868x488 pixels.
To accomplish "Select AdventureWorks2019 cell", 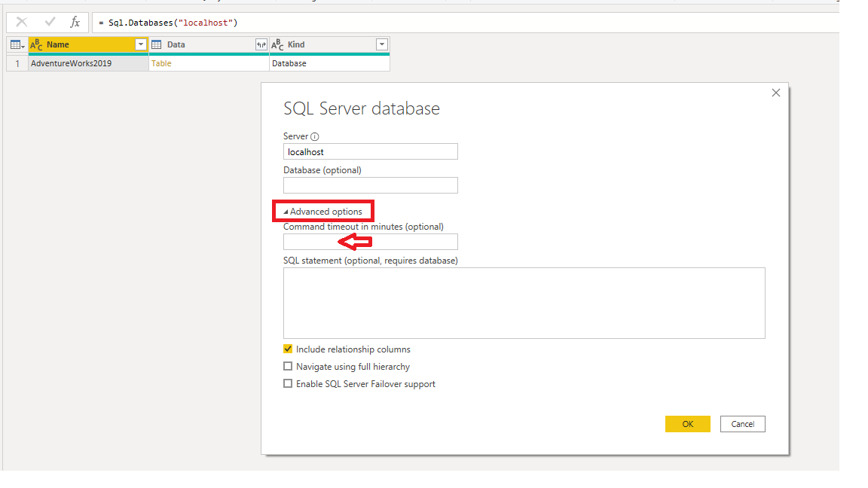I will click(88, 63).
